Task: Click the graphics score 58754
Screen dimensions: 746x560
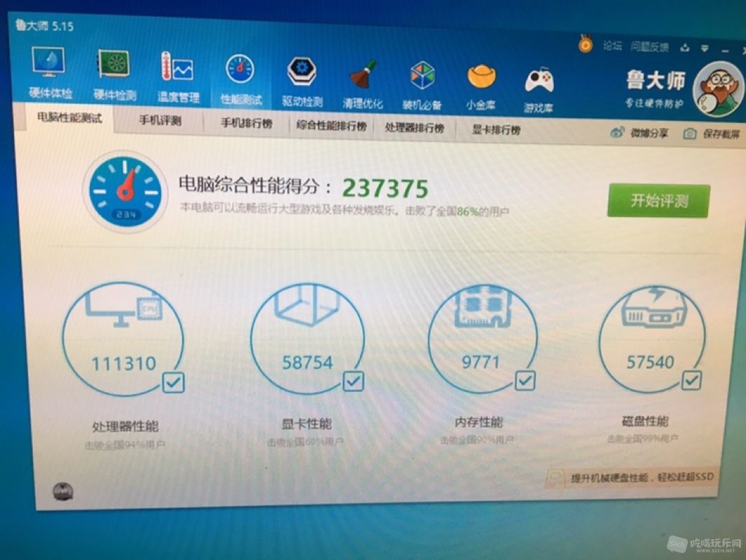Action: (x=308, y=363)
